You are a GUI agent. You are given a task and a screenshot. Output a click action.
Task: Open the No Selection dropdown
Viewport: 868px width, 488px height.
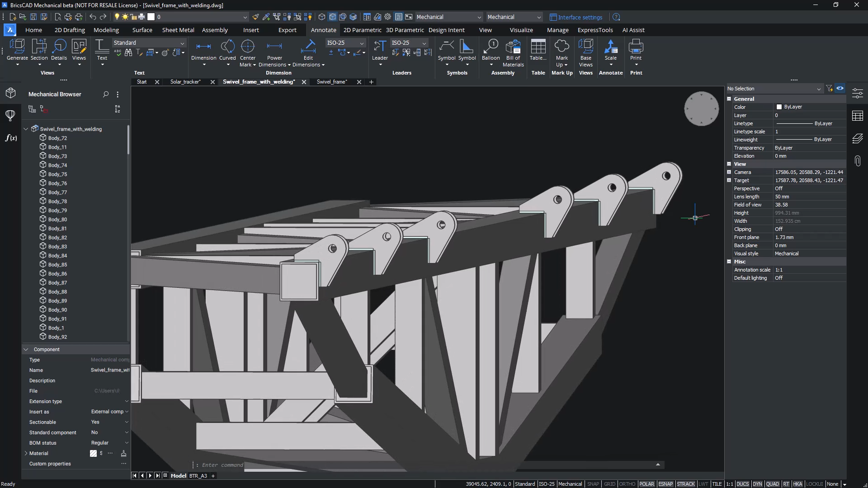point(774,89)
